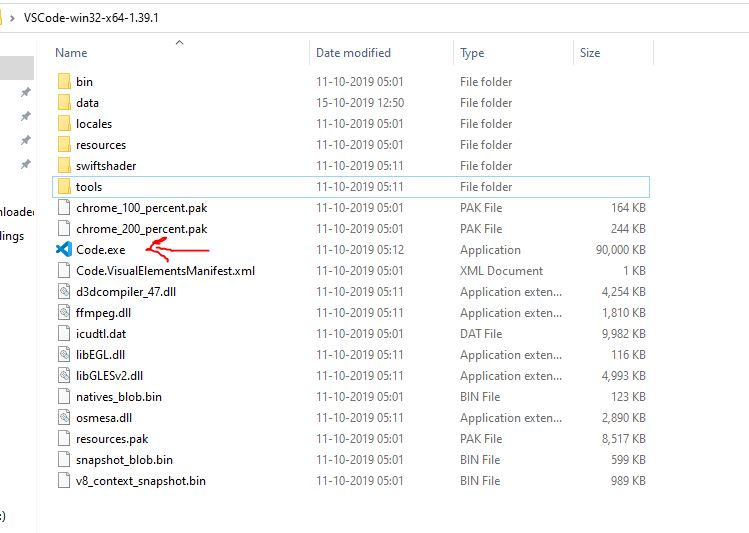
Task: Select the resources.pak file name
Action: [x=112, y=439]
